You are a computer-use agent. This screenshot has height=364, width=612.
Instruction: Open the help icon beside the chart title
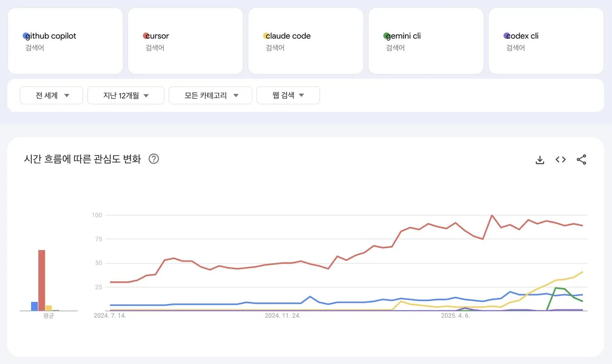click(x=154, y=159)
